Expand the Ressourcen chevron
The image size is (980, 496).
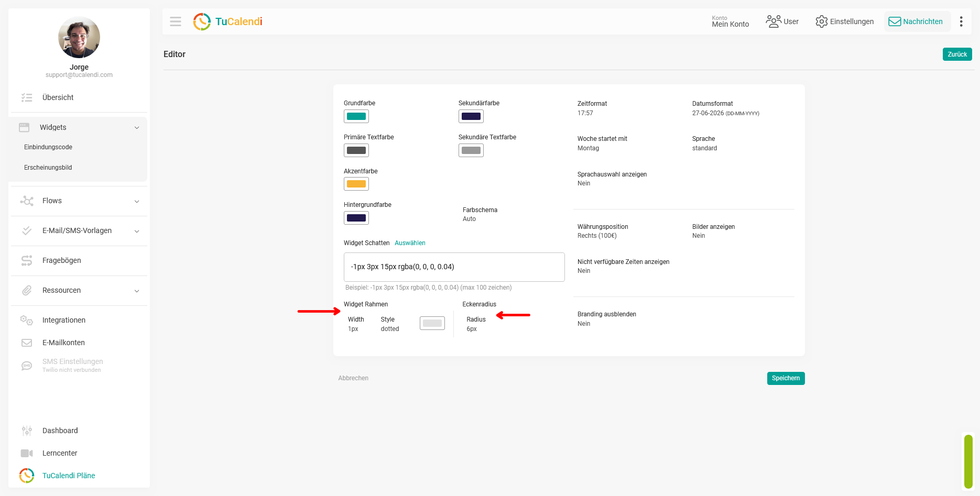point(137,291)
